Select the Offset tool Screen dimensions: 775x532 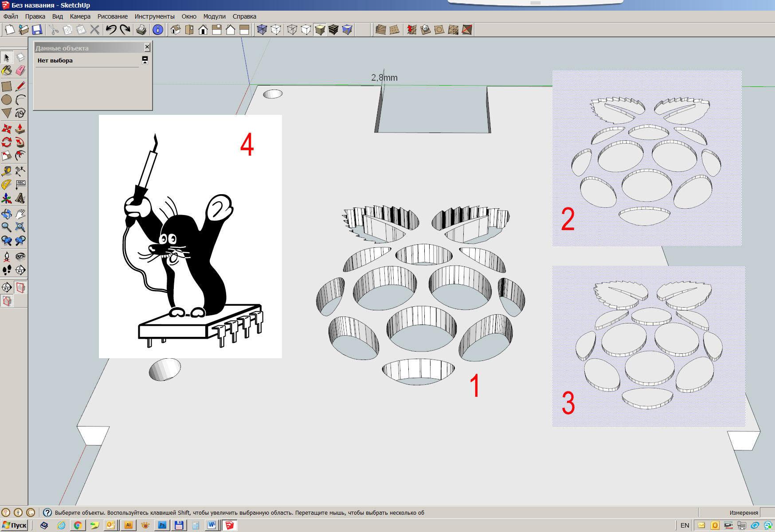tap(20, 156)
